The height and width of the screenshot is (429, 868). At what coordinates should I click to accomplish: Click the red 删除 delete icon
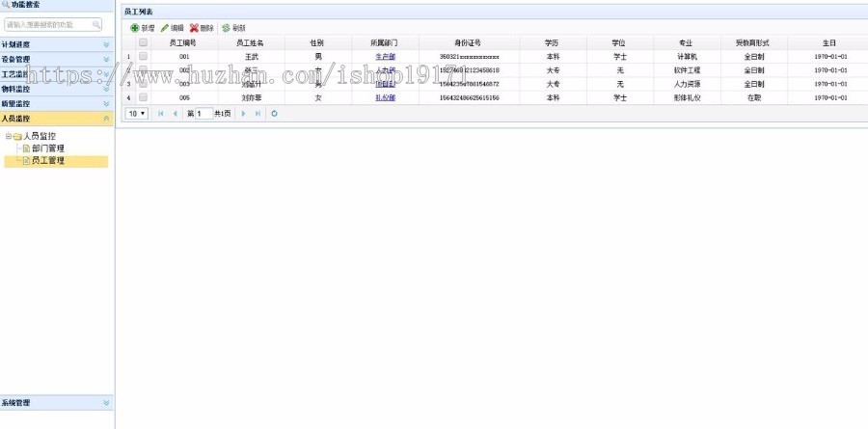[194, 28]
